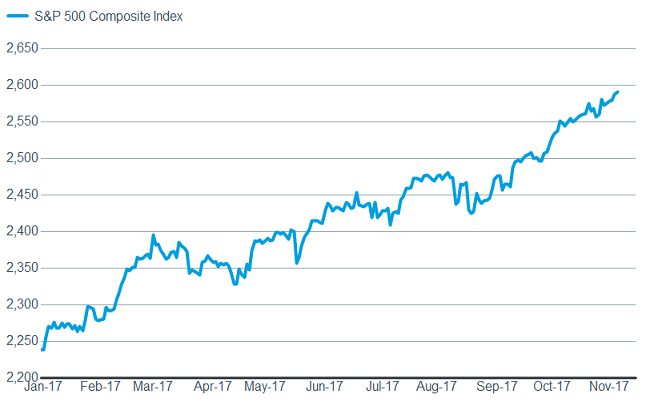Select the Feb-17 x-axis label

click(100, 385)
